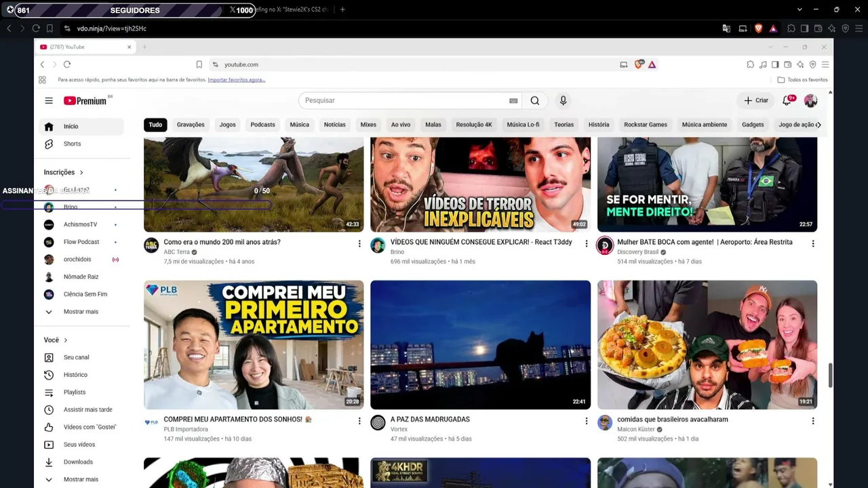Screen dimensions: 868x488
Task: Select the Rockstar Games filter chip
Action: [x=646, y=125]
